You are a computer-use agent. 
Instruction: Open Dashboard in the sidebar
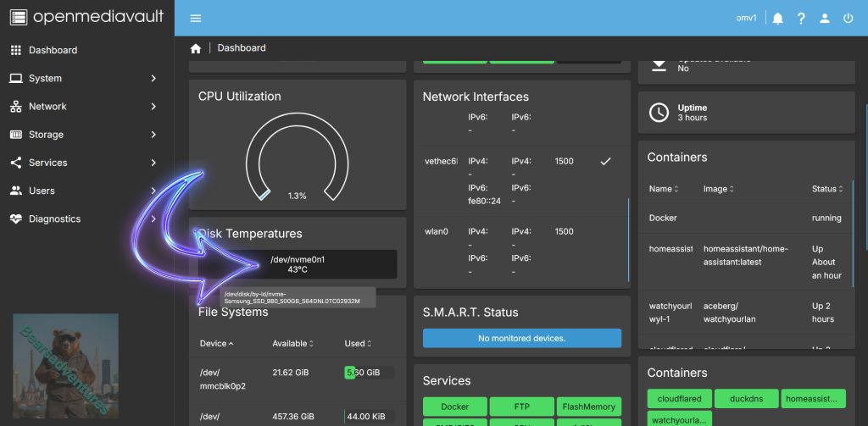pyautogui.click(x=53, y=50)
